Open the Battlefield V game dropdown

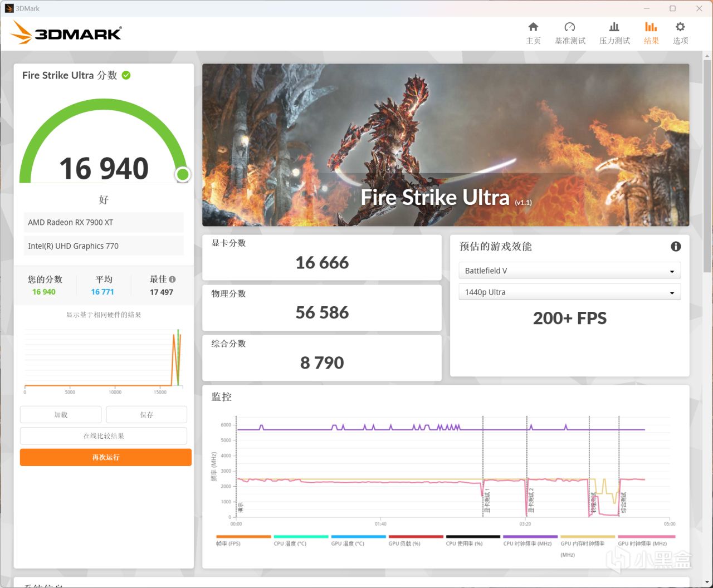(x=569, y=271)
